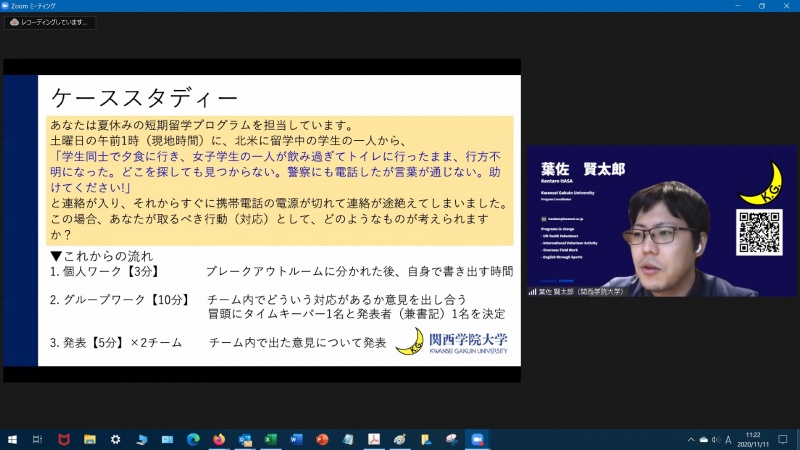Viewport: 800px width, 450px height.
Task: Open McAfee from the taskbar
Action: 63,439
